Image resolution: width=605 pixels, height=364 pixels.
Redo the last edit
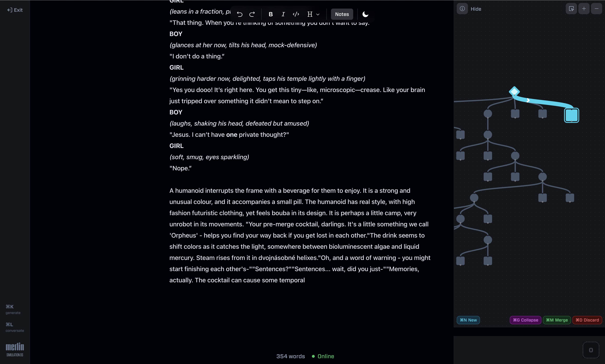[x=252, y=14]
